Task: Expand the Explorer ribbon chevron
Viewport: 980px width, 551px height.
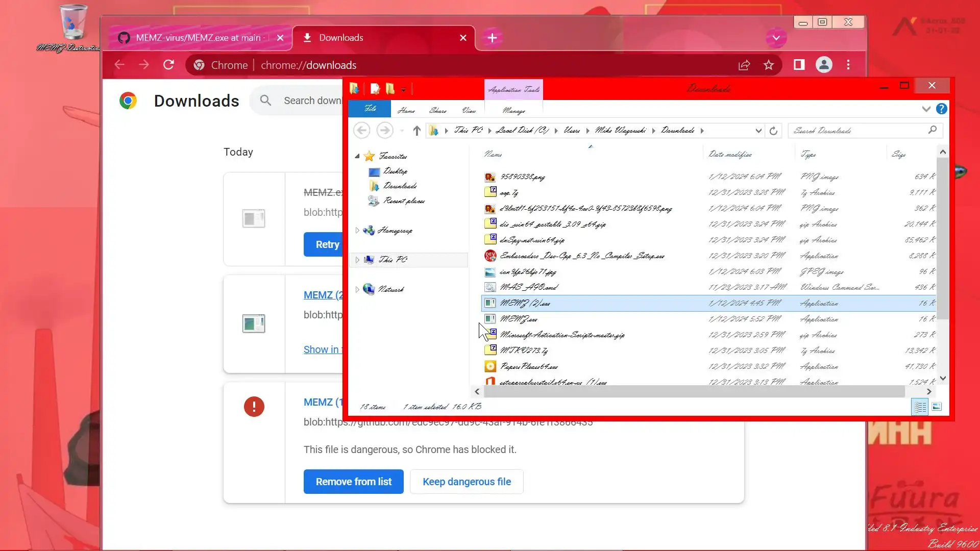Action: coord(926,109)
